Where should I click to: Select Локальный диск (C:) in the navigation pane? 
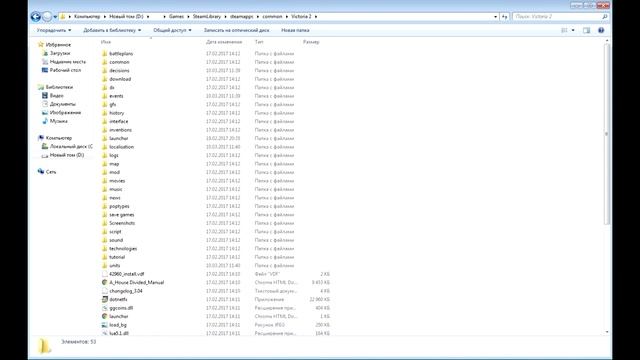tap(71, 147)
